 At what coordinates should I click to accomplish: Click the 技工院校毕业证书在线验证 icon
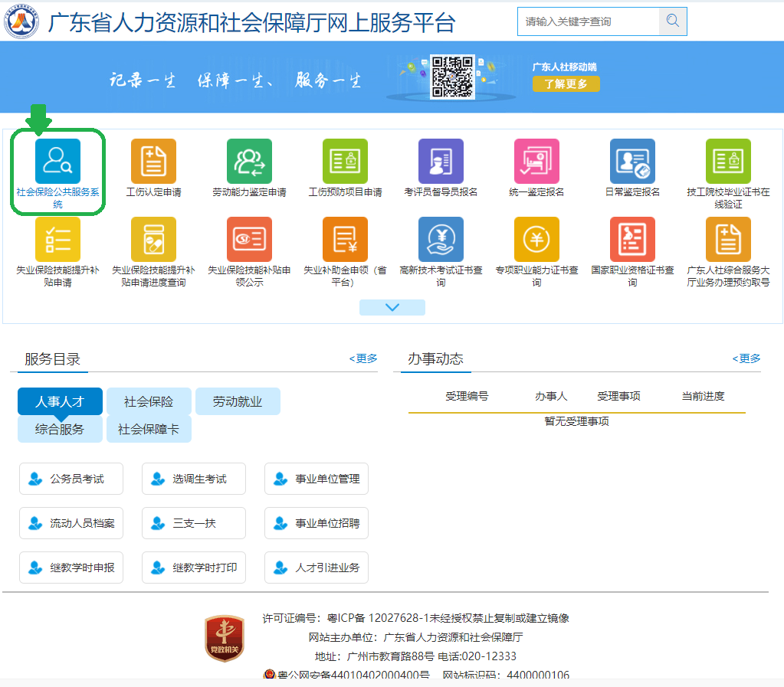coord(727,161)
